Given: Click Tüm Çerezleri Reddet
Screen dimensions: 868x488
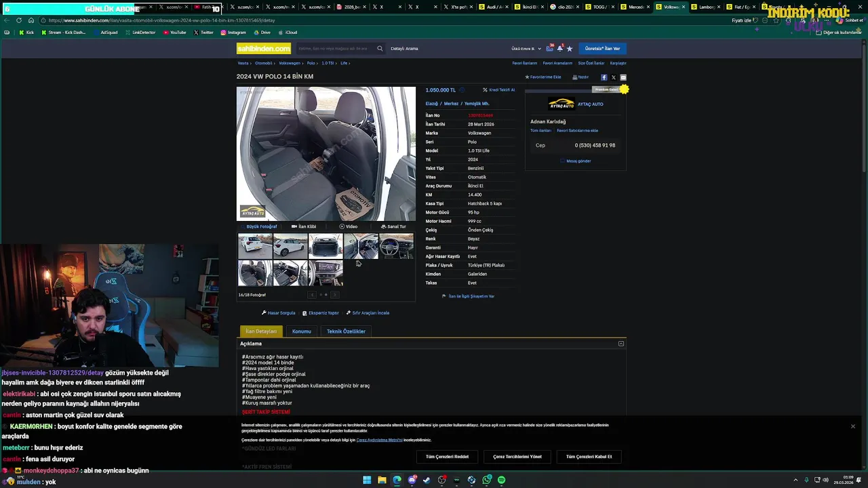Looking at the screenshot, I should [x=447, y=457].
